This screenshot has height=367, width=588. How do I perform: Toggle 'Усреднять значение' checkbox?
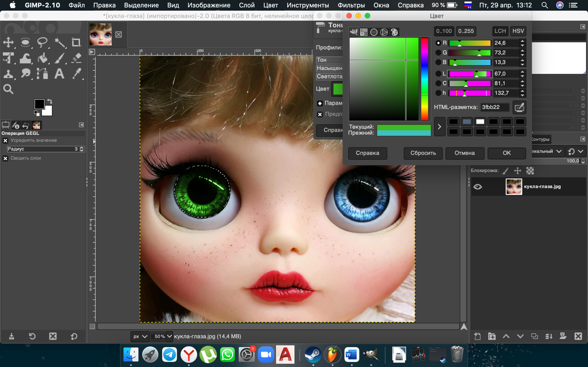[x=5, y=141]
